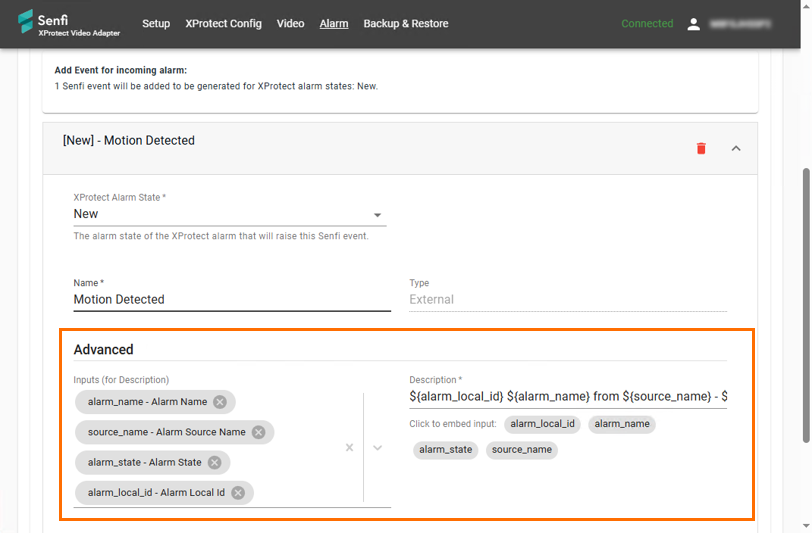Embed the alarm_local_id input chip
Image resolution: width=812 pixels, height=533 pixels.
click(x=542, y=424)
